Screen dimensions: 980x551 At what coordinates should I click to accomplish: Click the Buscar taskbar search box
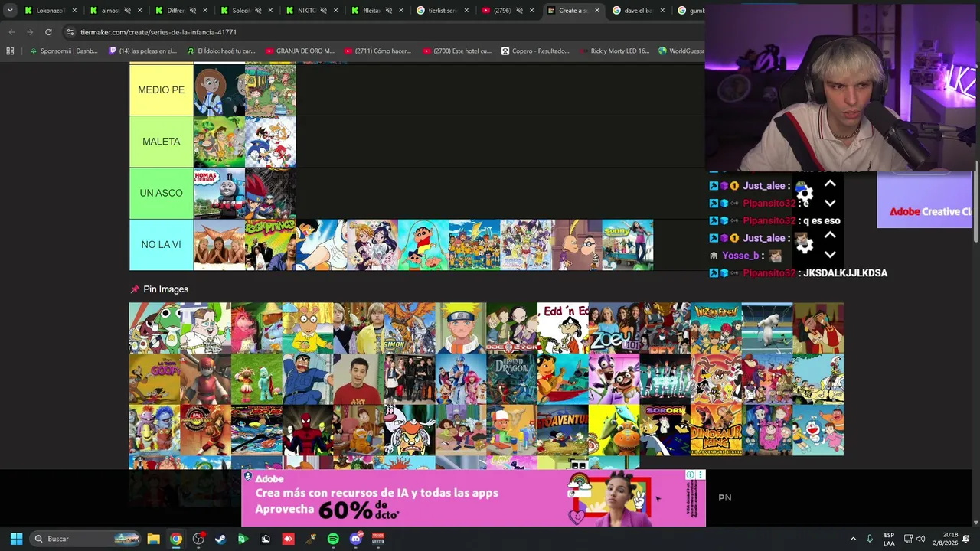tap(86, 539)
